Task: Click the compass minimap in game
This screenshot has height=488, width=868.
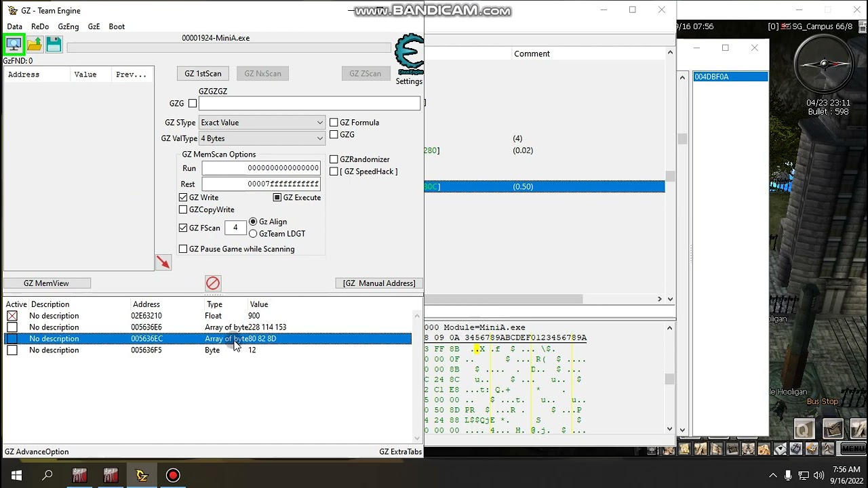Action: point(824,64)
